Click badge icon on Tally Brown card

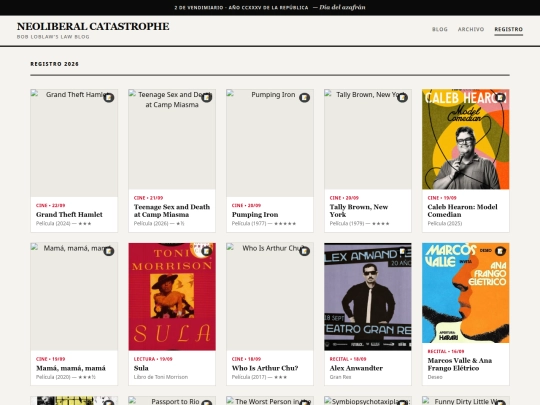tap(402, 98)
